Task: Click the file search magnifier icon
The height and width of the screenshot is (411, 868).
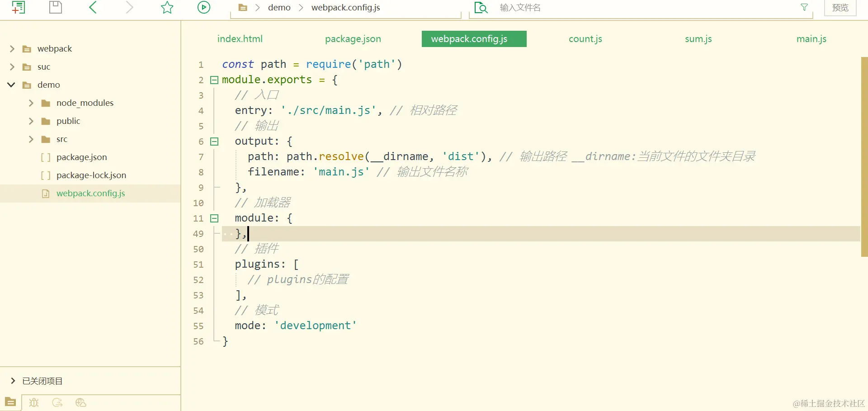Action: pyautogui.click(x=481, y=7)
